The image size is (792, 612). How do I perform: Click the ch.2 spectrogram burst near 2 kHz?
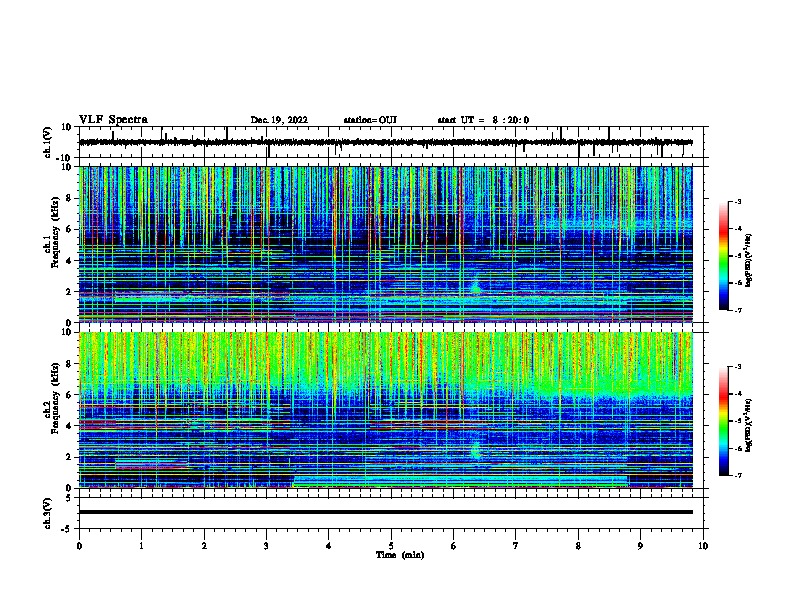coord(476,450)
